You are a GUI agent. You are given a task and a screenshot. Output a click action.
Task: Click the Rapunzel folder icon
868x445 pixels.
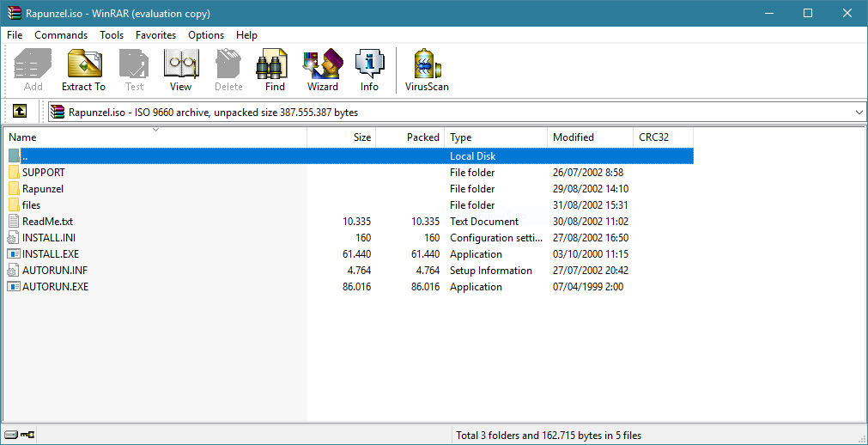(x=15, y=189)
